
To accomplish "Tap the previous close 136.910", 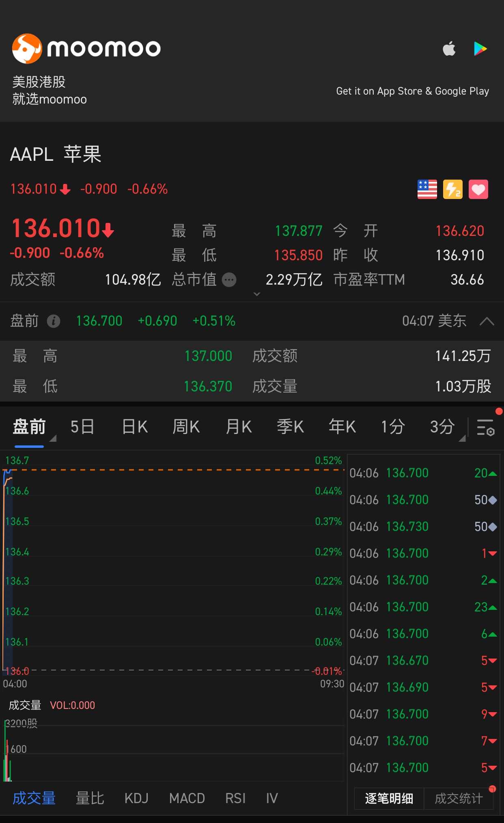I will (460, 255).
